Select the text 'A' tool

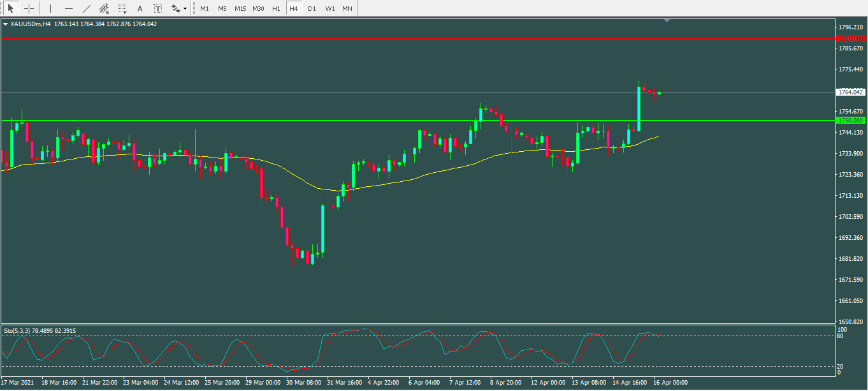pyautogui.click(x=140, y=8)
